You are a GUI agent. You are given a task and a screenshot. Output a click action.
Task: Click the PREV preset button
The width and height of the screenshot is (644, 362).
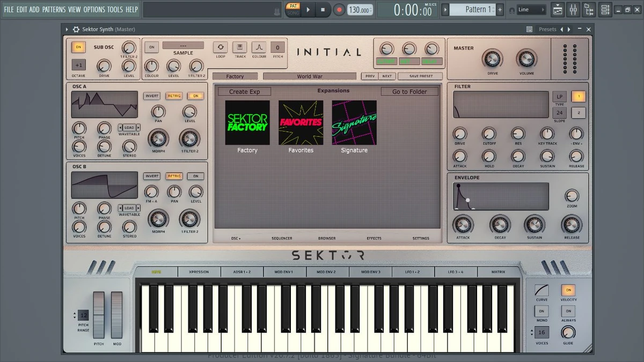coord(370,76)
